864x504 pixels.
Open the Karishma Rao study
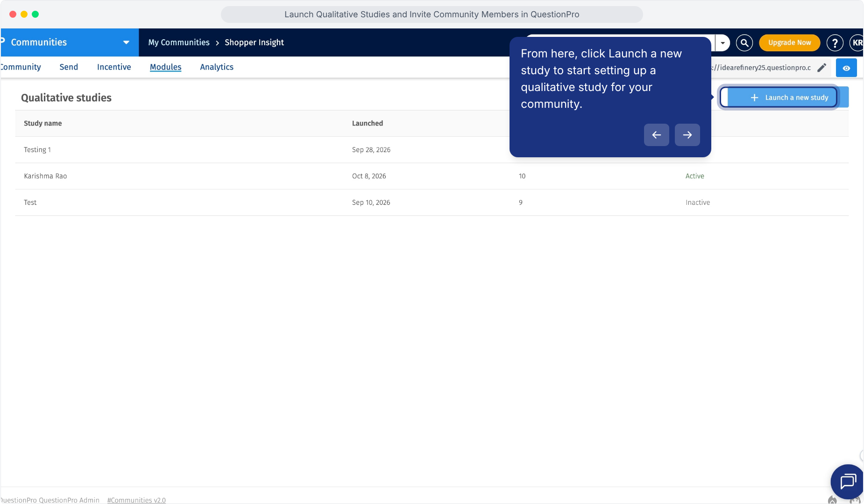[x=45, y=176]
